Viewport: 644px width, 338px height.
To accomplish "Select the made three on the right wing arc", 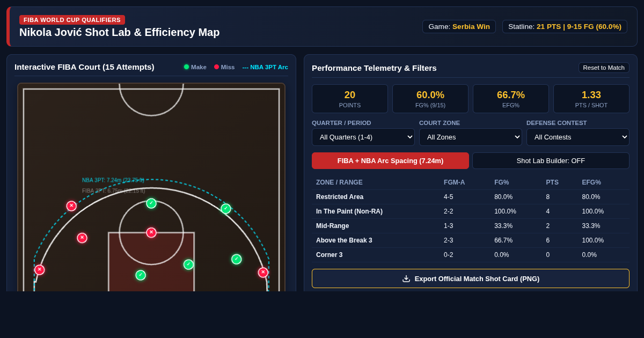I will [x=226, y=209].
